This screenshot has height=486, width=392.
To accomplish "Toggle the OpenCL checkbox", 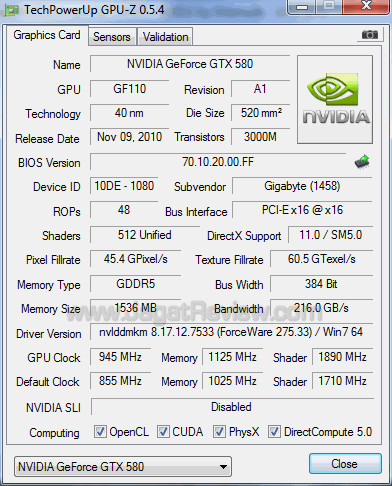I will (100, 432).
